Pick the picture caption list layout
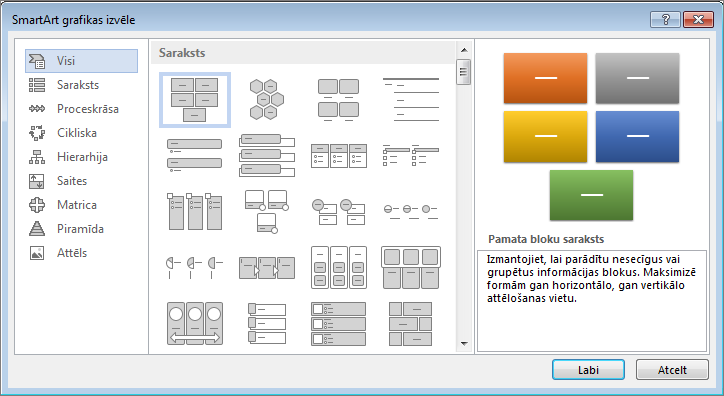724x396 pixels. coord(338,100)
